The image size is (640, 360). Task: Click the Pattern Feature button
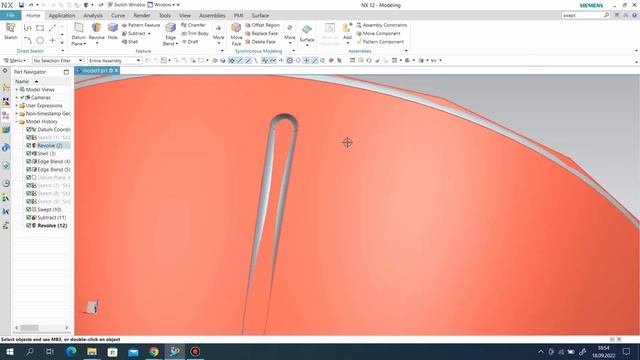[141, 25]
